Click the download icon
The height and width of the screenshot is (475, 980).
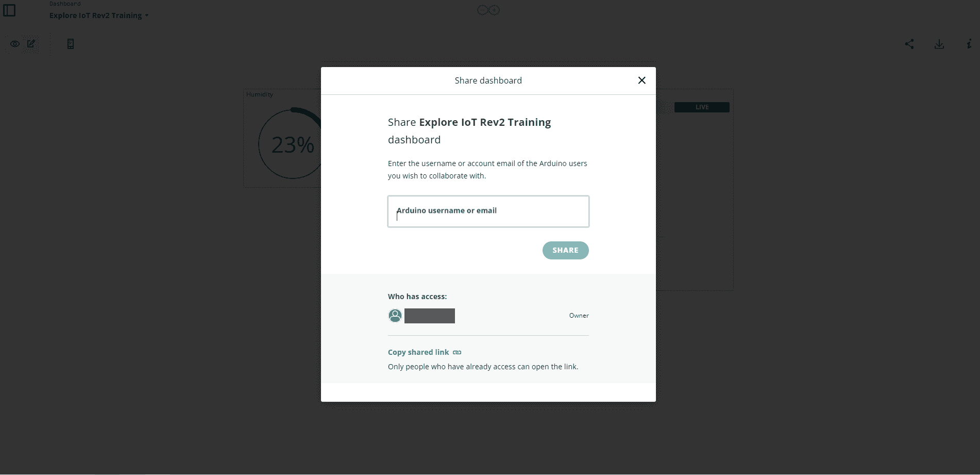point(939,44)
